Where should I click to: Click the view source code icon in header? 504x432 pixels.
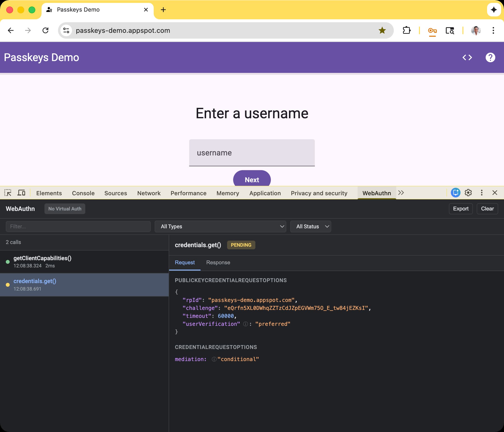pos(467,58)
